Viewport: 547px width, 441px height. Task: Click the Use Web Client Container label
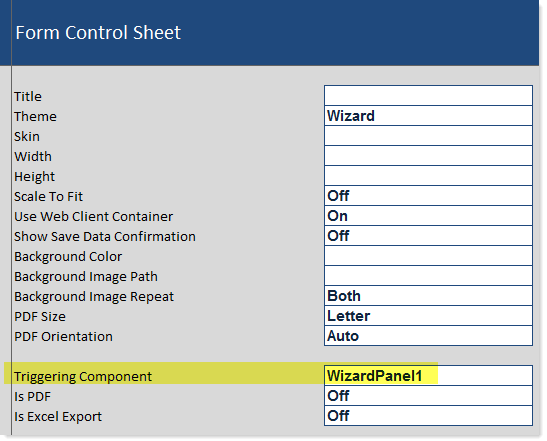(x=93, y=216)
